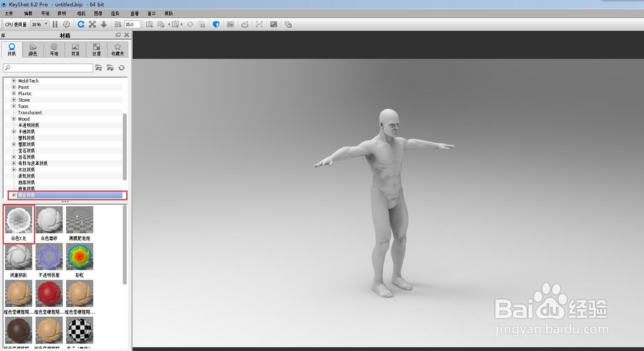The height and width of the screenshot is (351, 644).
Task: Expand the Mold-Tech folder
Action: (x=14, y=81)
